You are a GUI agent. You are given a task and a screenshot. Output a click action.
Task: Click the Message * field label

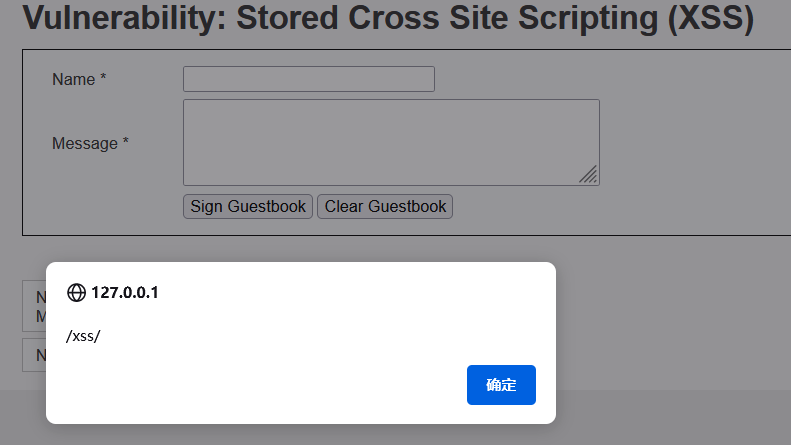point(90,143)
